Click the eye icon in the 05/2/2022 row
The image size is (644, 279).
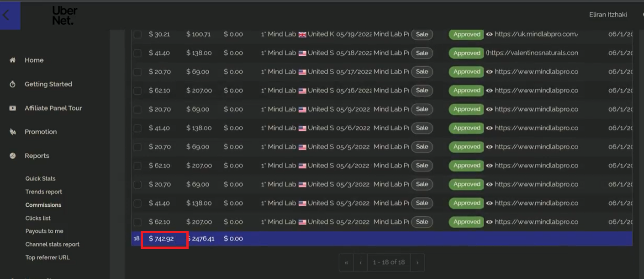tap(489, 222)
